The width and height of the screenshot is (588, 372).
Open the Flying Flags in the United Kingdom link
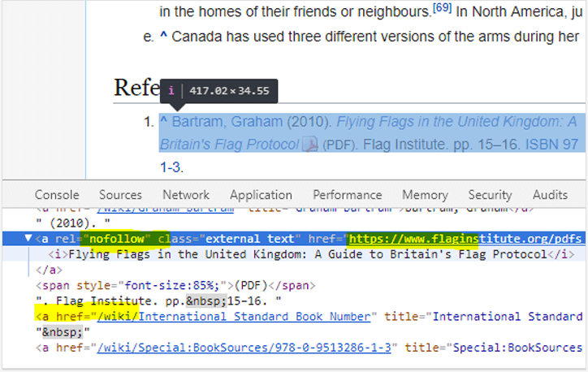456,122
